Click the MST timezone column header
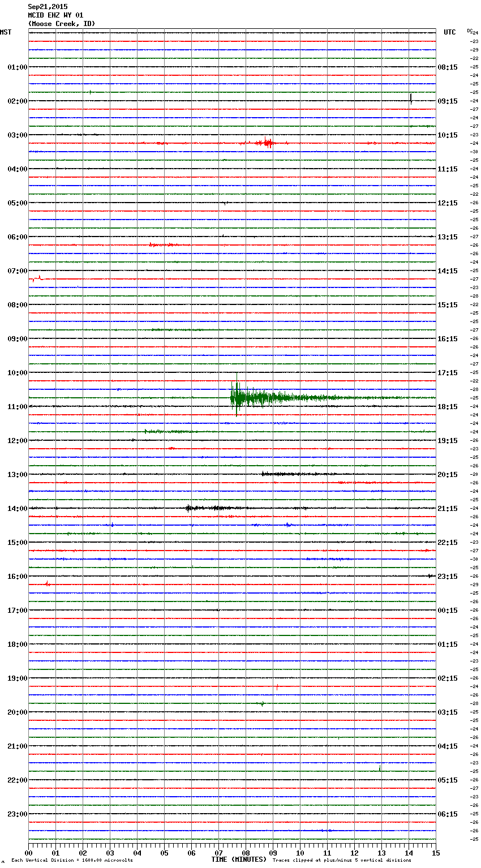481x868 pixels. click(6, 32)
